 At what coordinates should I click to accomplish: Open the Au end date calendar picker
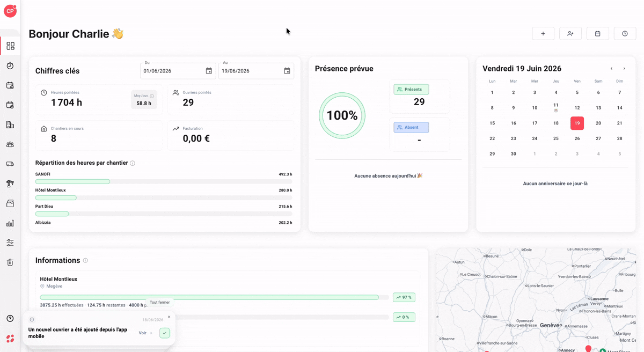click(287, 71)
